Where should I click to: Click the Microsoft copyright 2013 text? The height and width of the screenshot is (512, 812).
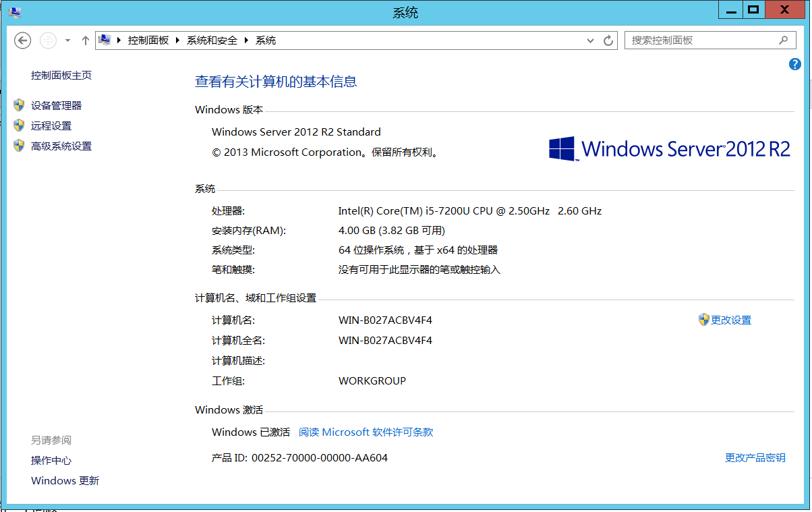(x=326, y=152)
